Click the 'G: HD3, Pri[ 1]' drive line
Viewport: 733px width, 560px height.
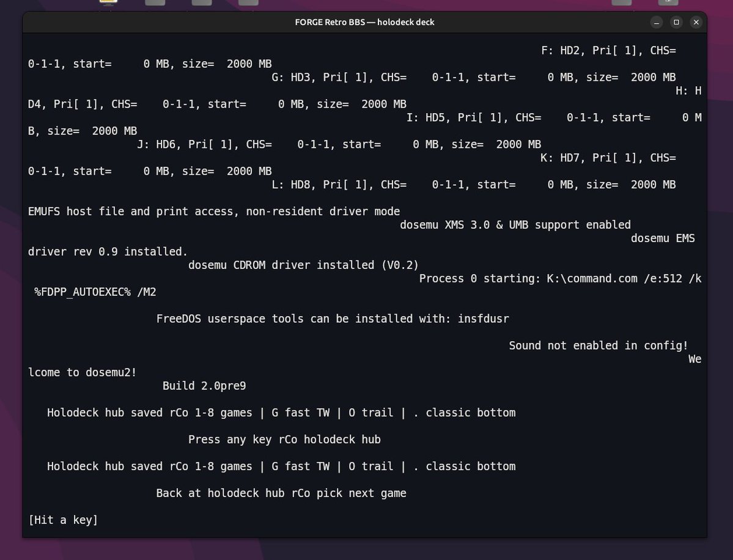(474, 77)
